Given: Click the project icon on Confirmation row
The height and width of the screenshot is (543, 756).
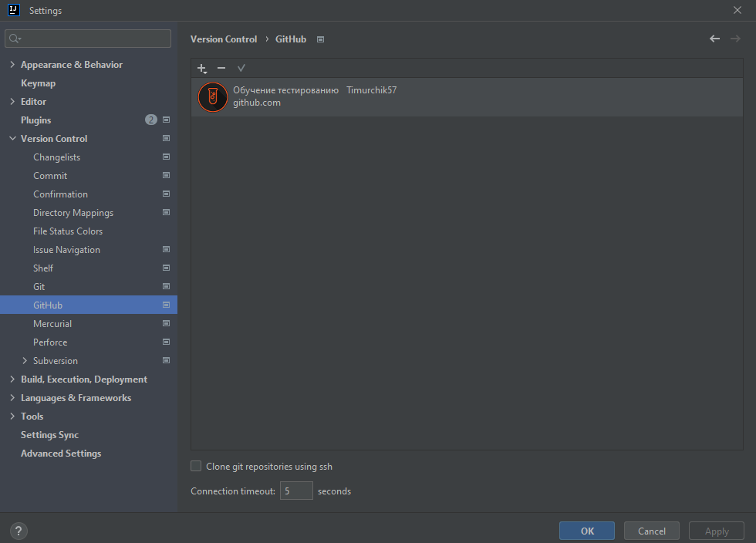Looking at the screenshot, I should click(167, 194).
